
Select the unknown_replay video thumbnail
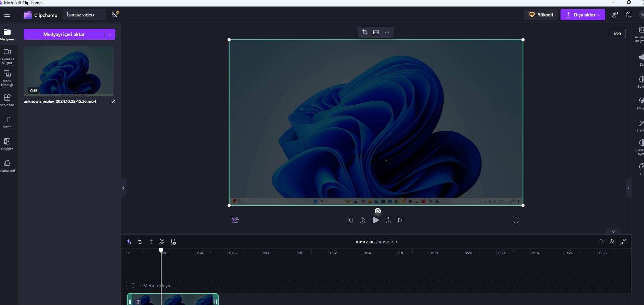[68, 71]
